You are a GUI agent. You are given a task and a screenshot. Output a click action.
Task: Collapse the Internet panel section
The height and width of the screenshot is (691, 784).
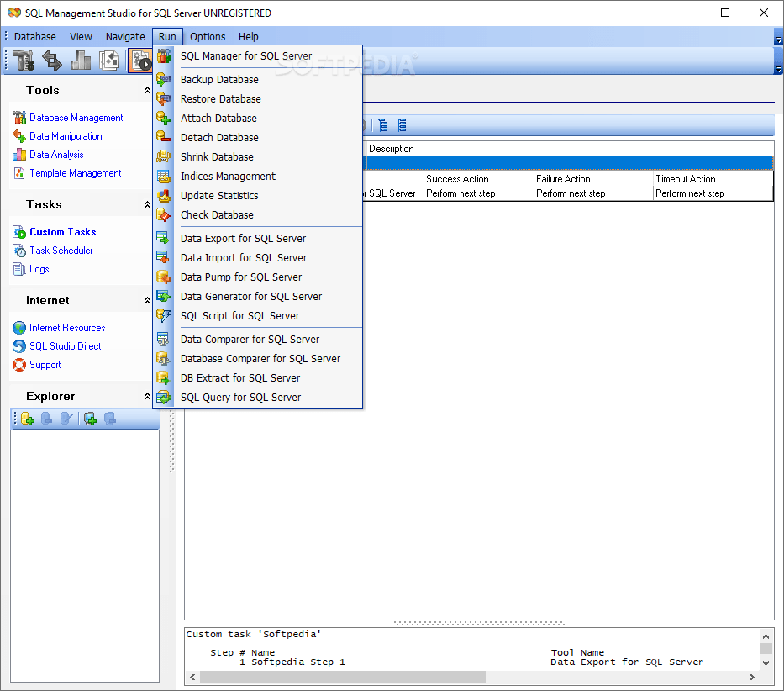pos(147,300)
